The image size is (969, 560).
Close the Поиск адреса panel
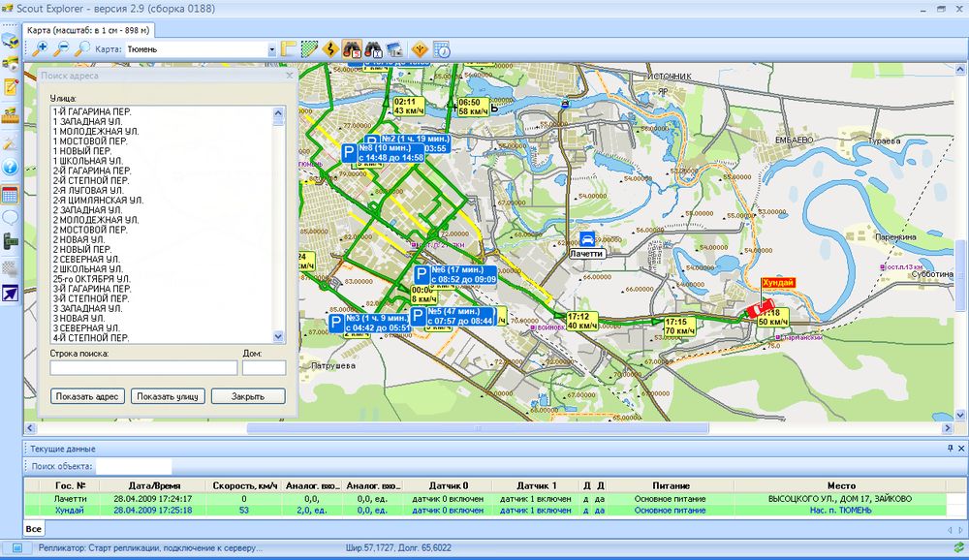pyautogui.click(x=289, y=75)
